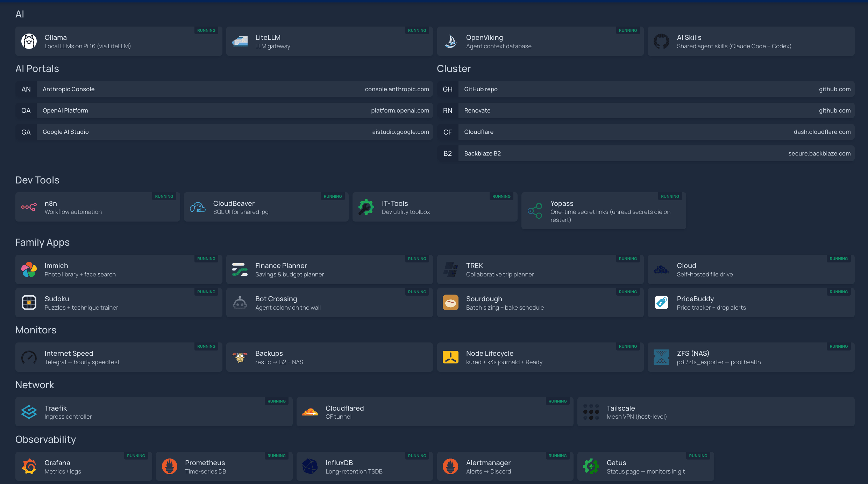This screenshot has height=484, width=868.
Task: Click 'restic → B2 + NAS' description
Action: [x=279, y=362]
